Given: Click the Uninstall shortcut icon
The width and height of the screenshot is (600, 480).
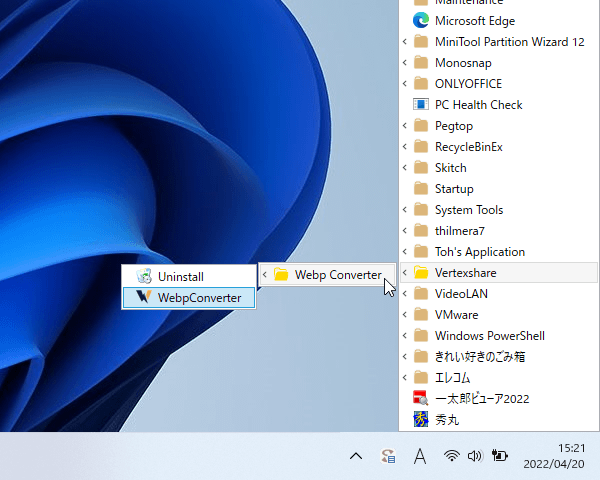Looking at the screenshot, I should pos(145,276).
